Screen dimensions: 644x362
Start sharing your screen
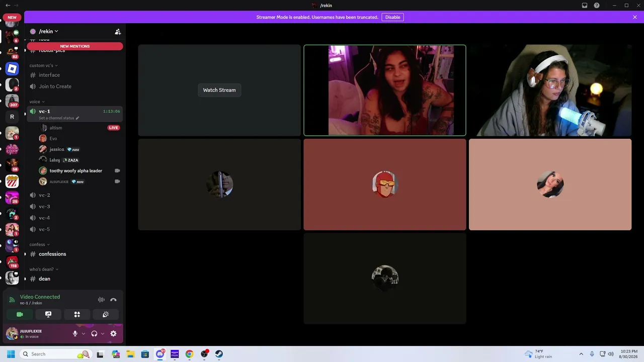point(48,314)
